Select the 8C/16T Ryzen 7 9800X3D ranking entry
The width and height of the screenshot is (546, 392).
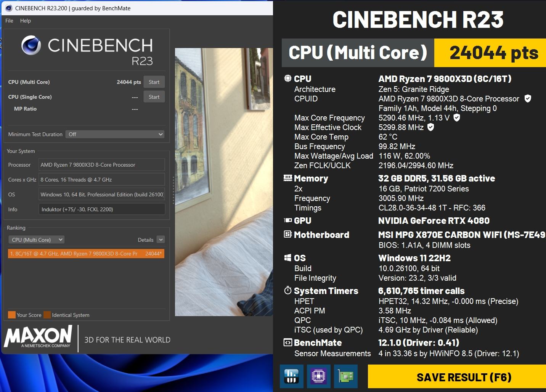point(86,254)
